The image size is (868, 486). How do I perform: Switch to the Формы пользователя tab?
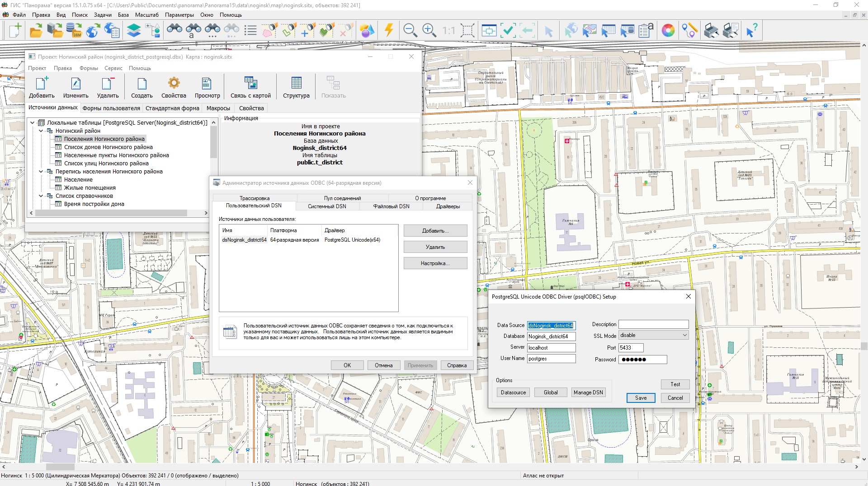pos(111,108)
